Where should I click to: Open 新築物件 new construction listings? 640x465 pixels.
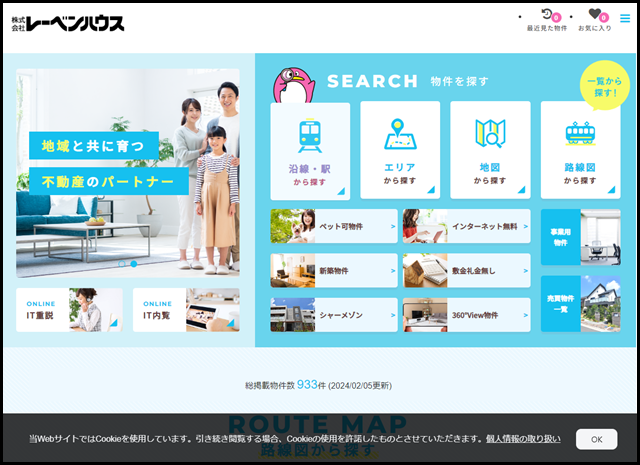coord(334,271)
